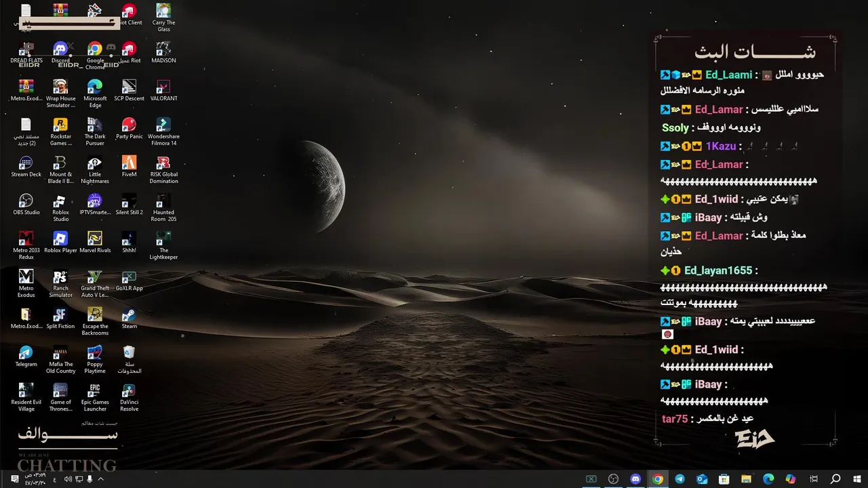Image resolution: width=868 pixels, height=488 pixels.
Task: Select the Haunted Room 205 shortcut
Action: coord(163,208)
